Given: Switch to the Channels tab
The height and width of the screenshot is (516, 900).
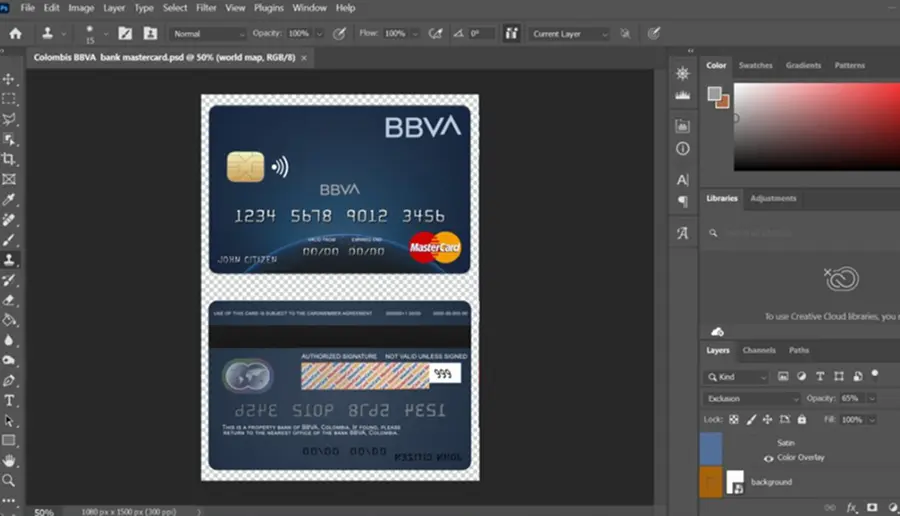Looking at the screenshot, I should [759, 350].
